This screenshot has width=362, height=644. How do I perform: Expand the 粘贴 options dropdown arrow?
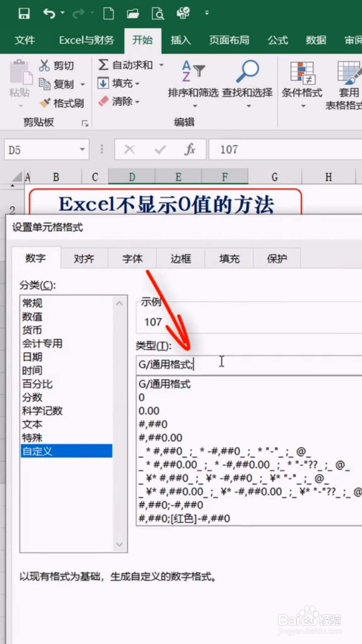pos(21,106)
